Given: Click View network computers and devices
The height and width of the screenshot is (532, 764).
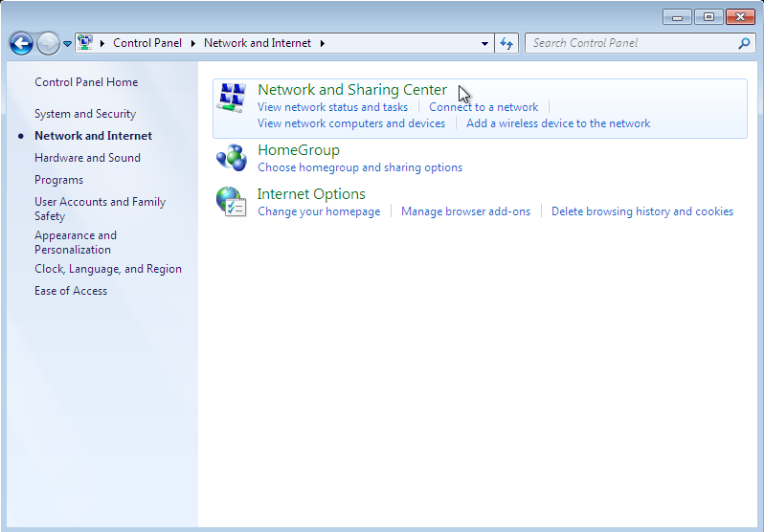Looking at the screenshot, I should [351, 123].
